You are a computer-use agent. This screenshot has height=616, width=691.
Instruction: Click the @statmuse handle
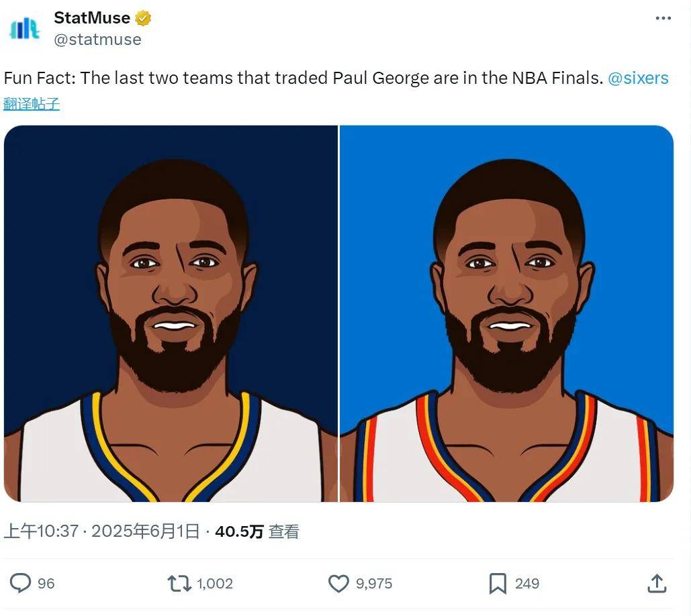(x=97, y=40)
